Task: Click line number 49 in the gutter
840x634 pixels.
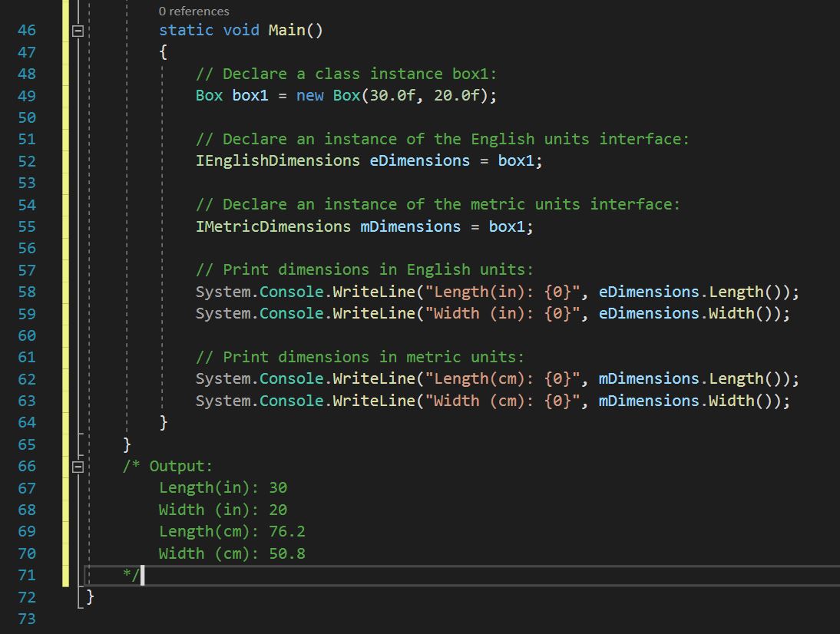Action: coord(27,96)
